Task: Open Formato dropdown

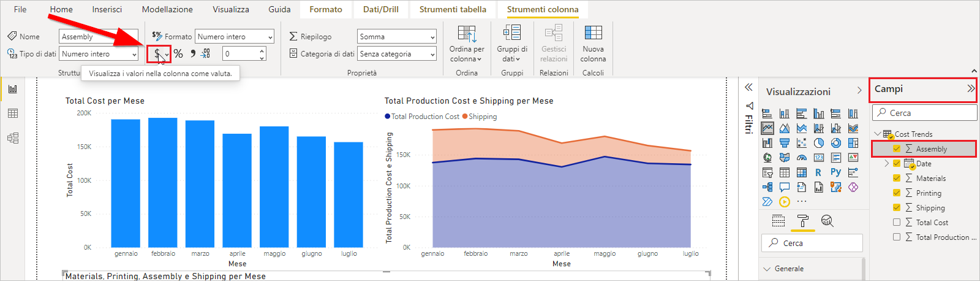Action: [234, 37]
